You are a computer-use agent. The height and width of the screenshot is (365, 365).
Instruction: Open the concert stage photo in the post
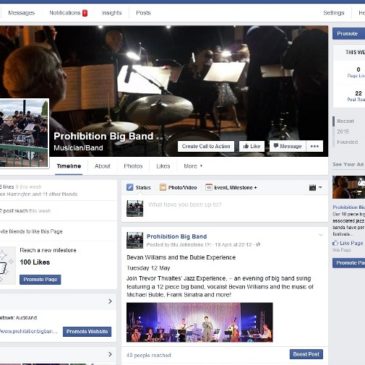(199, 322)
